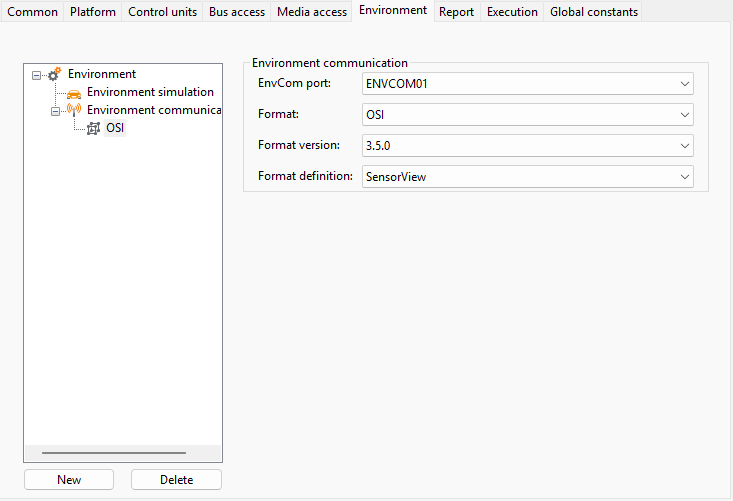The image size is (733, 501).
Task: Switch to the Control units tab
Action: coord(162,12)
